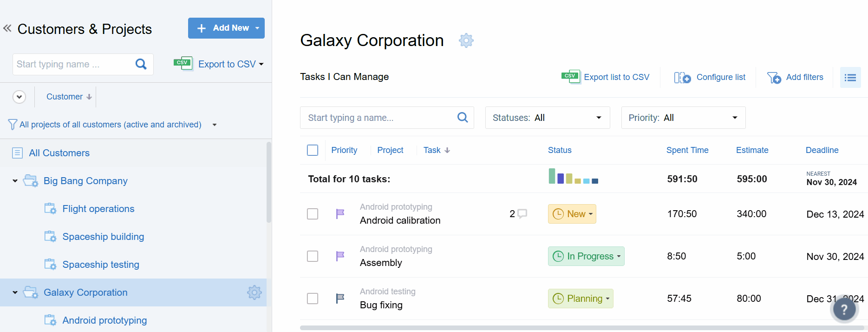Click the Galaxy Corporation folder icon in tree
The image size is (868, 332).
tap(31, 292)
